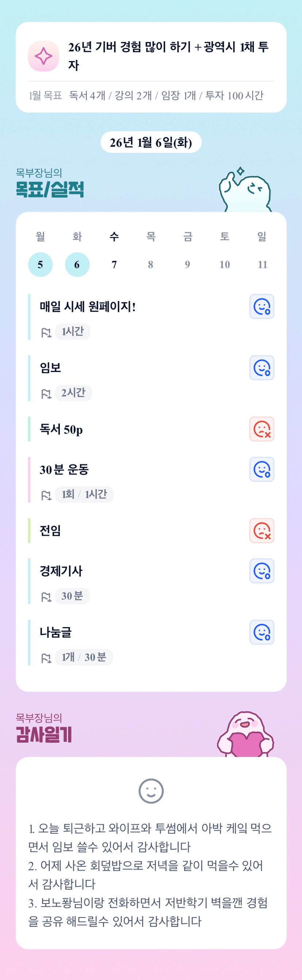
Task: Click the 2시간 tag under 임보
Action: point(73,393)
